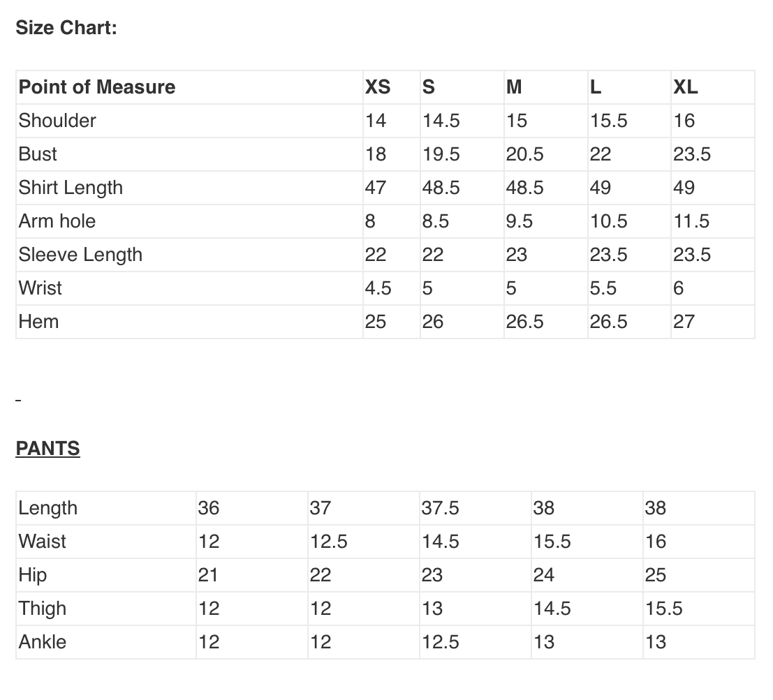Select the Waist row label

coord(43,542)
